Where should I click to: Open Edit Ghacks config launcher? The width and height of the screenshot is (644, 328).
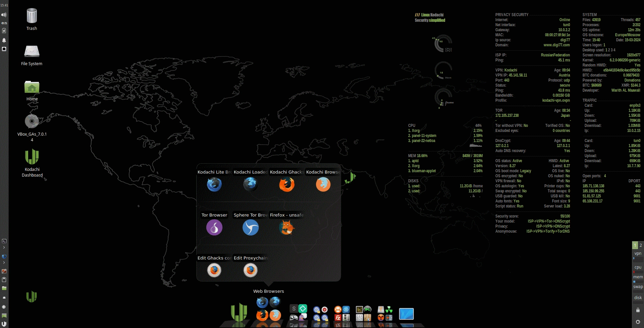click(x=214, y=270)
